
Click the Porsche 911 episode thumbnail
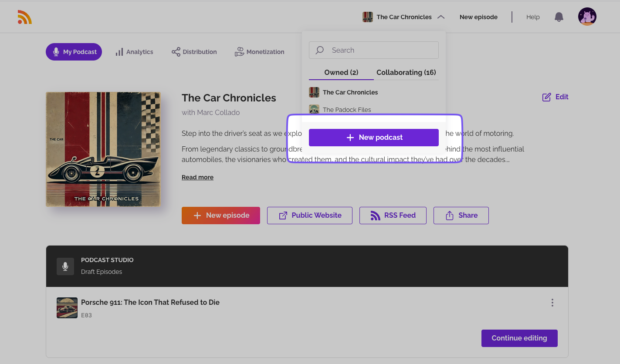[67, 308]
